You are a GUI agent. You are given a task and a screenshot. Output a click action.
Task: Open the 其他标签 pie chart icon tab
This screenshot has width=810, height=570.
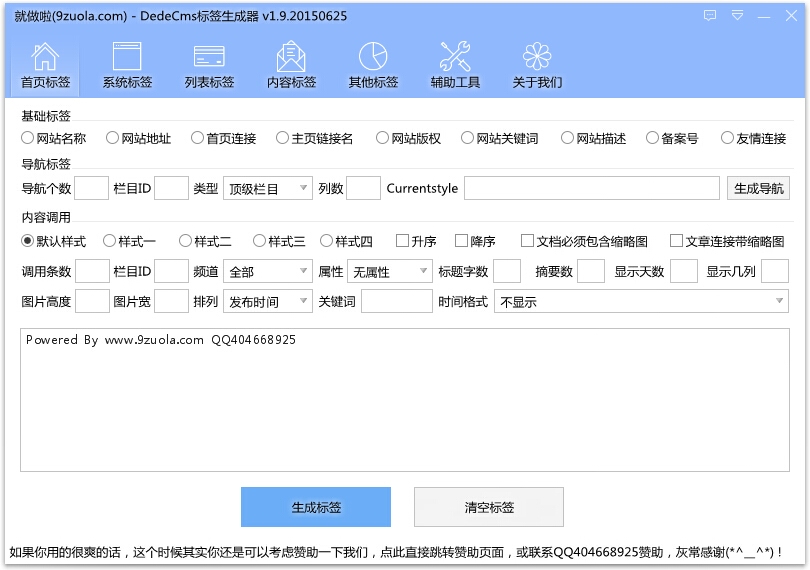pos(373,65)
